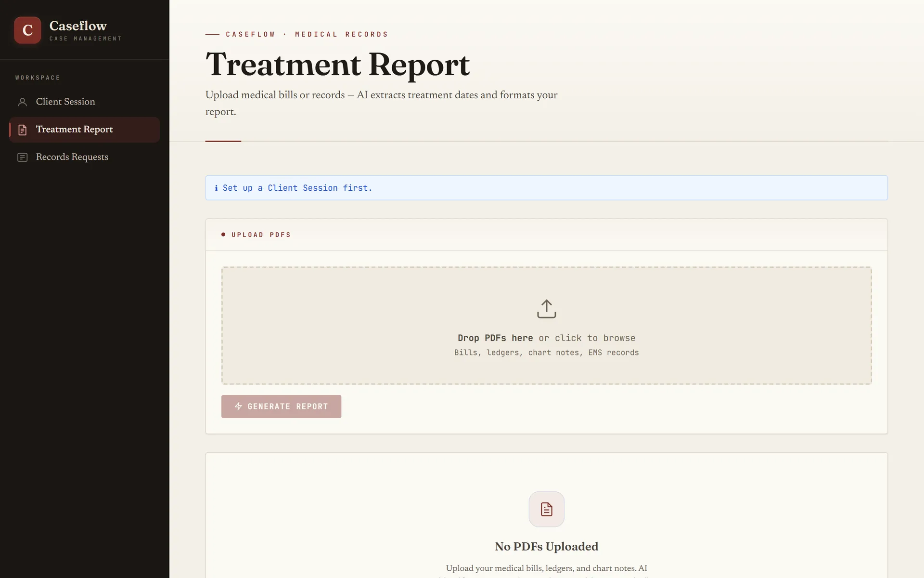Click the lightning bolt icon on Generate Report
The width and height of the screenshot is (924, 578).
pyautogui.click(x=238, y=407)
